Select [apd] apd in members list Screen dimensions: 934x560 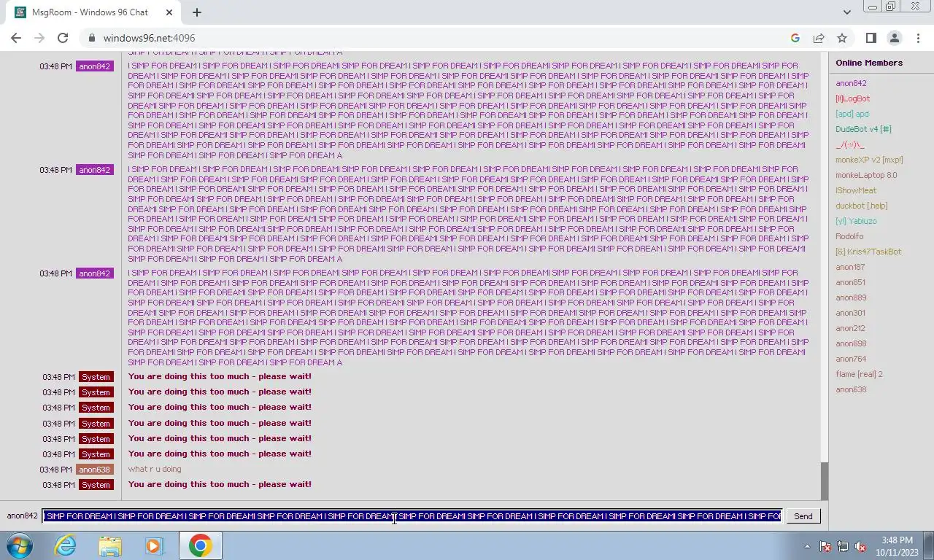[x=852, y=114]
